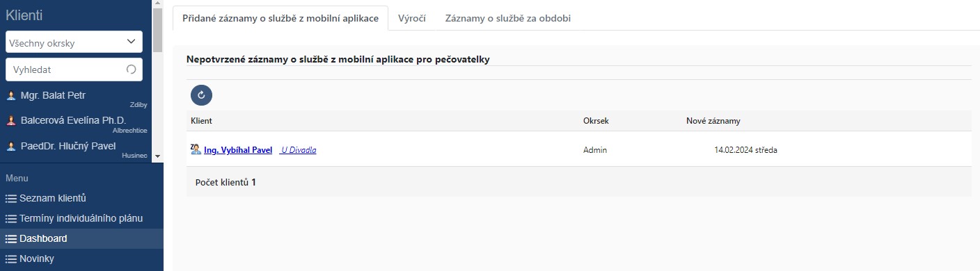This screenshot has height=271, width=980.
Task: Click the list icon next to Seznam klientů
Action: 10,199
